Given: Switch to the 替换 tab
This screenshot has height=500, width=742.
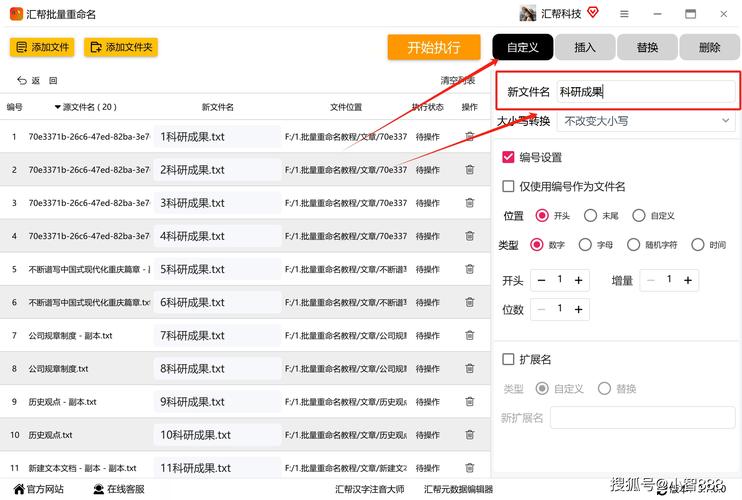Looking at the screenshot, I should click(x=647, y=47).
